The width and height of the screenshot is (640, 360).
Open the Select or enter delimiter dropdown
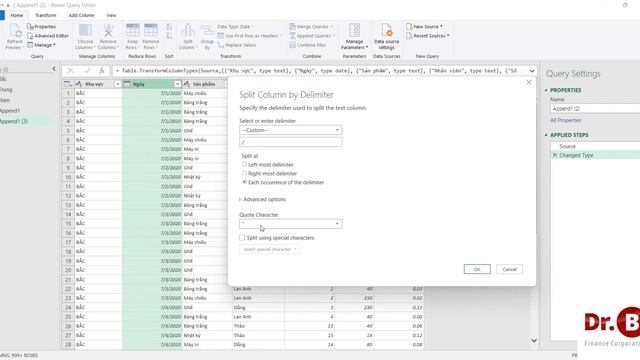(291, 130)
